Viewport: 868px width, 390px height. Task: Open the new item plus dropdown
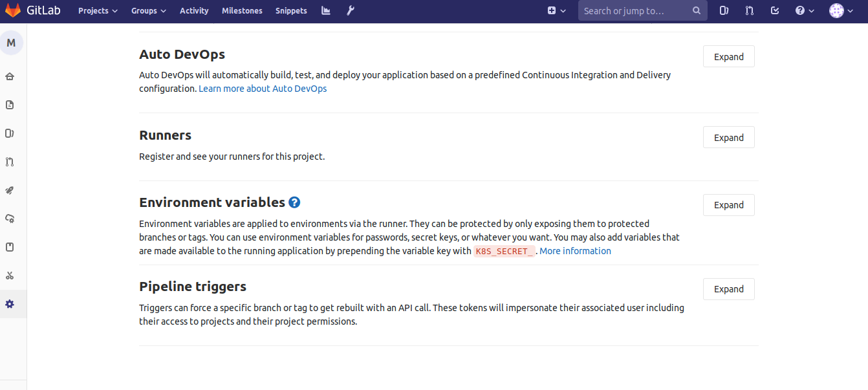[556, 10]
